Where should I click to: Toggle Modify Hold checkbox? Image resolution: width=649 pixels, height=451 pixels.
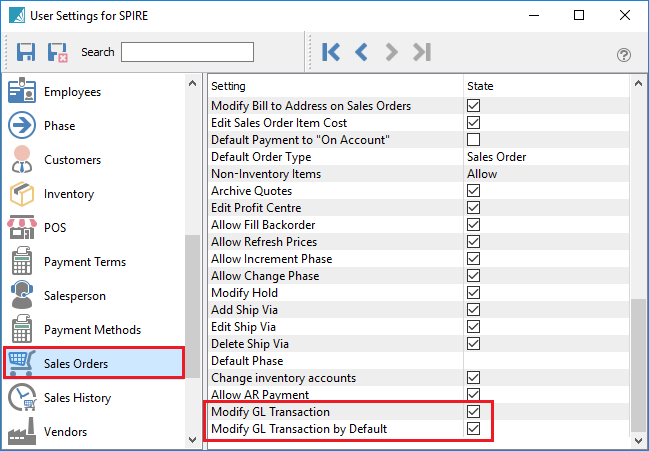tap(474, 293)
